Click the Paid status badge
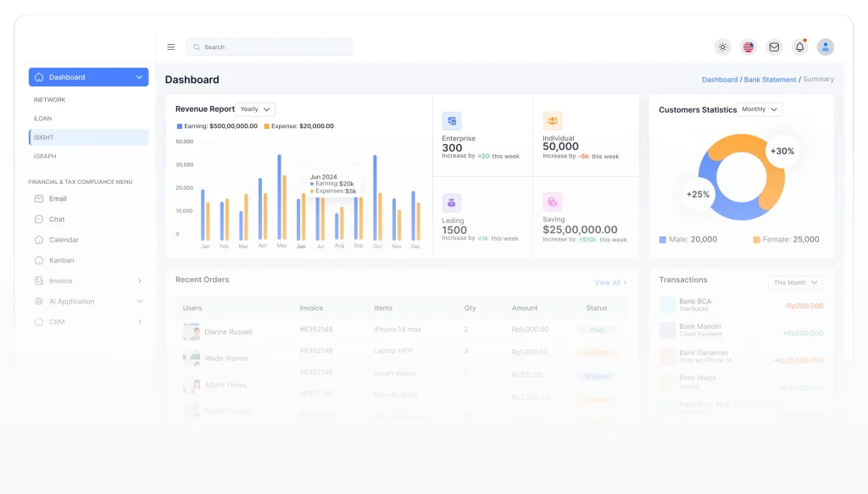The image size is (868, 494). pos(597,330)
